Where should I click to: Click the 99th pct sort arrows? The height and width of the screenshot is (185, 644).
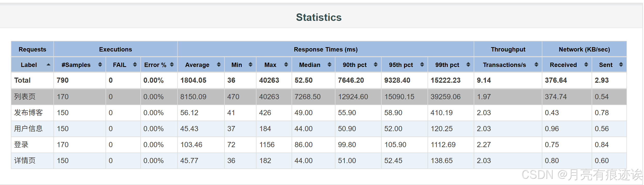click(x=468, y=65)
